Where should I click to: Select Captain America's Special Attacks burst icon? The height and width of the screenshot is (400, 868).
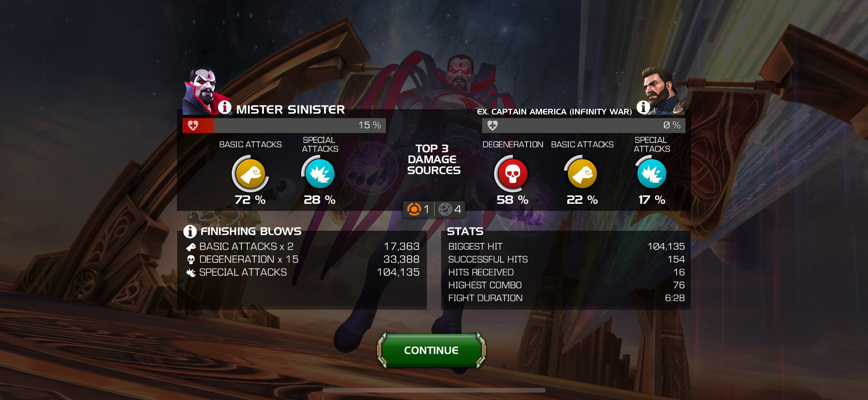tap(651, 174)
